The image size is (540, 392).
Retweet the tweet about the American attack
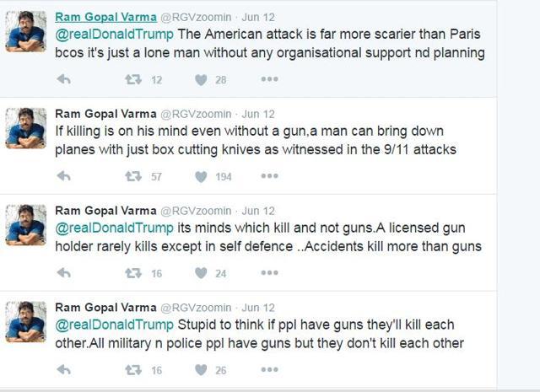coord(132,80)
